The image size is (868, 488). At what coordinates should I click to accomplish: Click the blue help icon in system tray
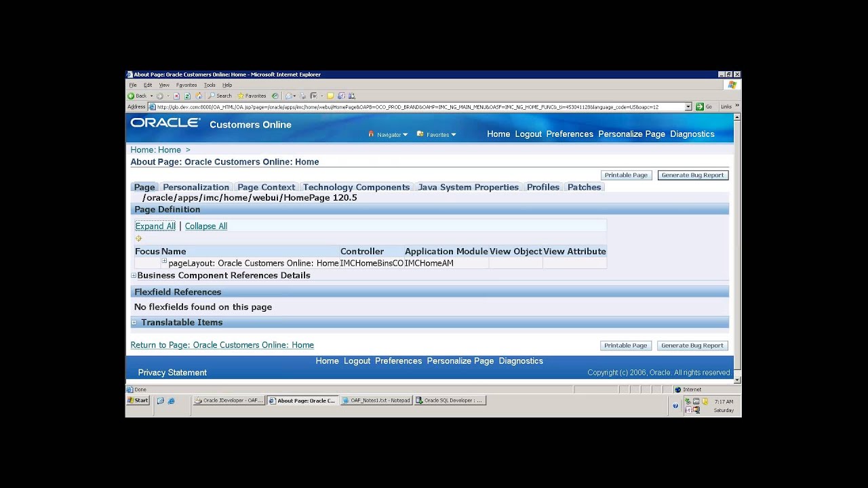pos(675,406)
